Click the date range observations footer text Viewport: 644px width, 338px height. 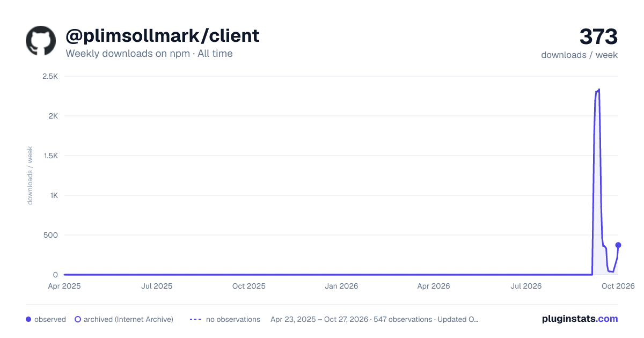374,319
